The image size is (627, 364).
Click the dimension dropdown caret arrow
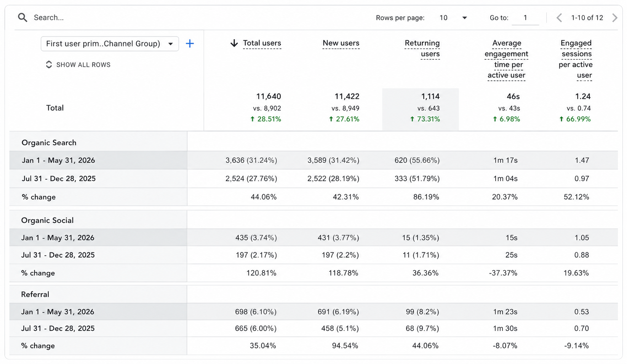(x=171, y=44)
